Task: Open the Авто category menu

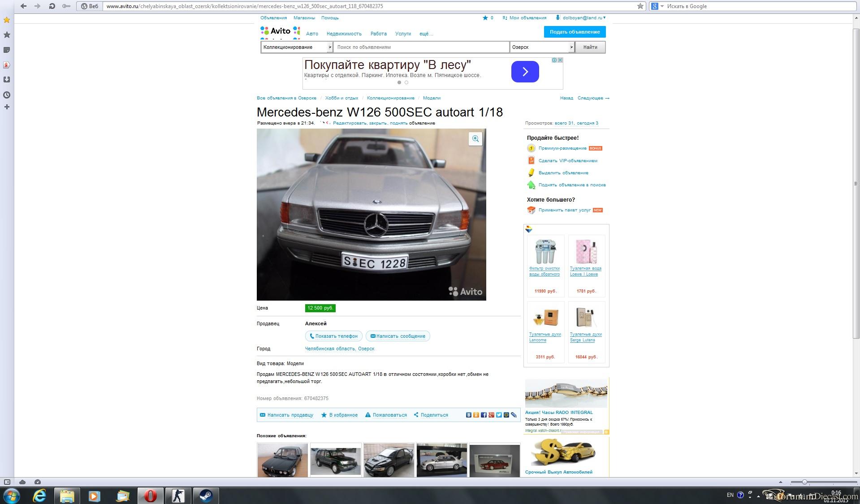Action: 312,34
